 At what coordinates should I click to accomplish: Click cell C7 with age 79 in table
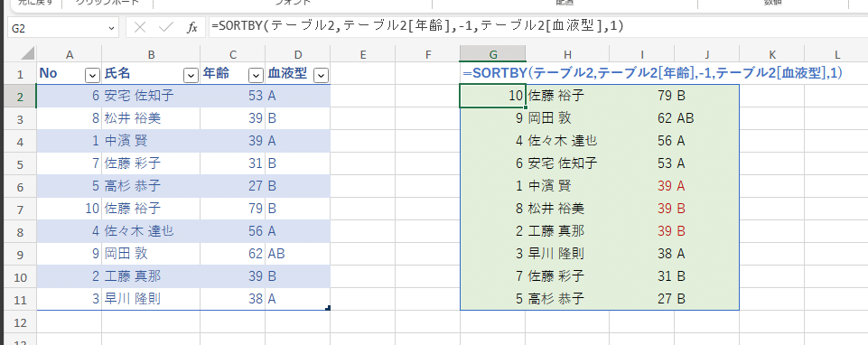click(x=232, y=209)
